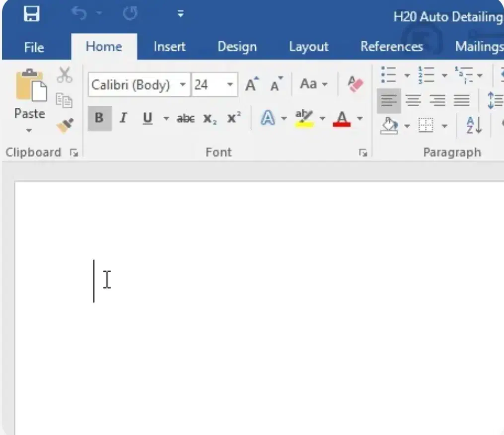Open the Calibri (Body) font name dropdown
The image size is (504, 435).
183,85
